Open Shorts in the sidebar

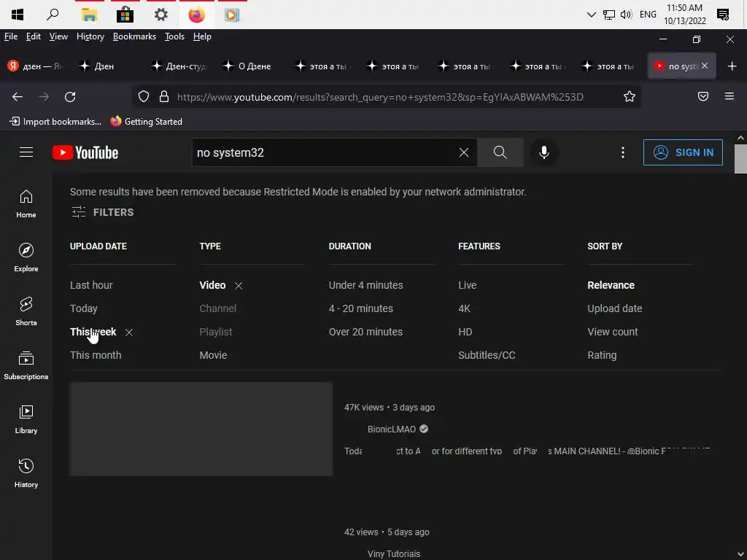click(26, 311)
